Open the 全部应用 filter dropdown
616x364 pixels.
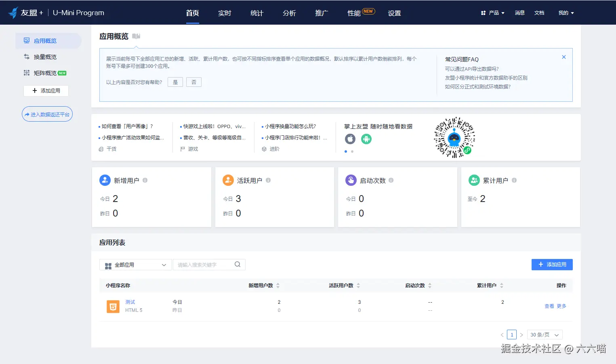pos(135,265)
